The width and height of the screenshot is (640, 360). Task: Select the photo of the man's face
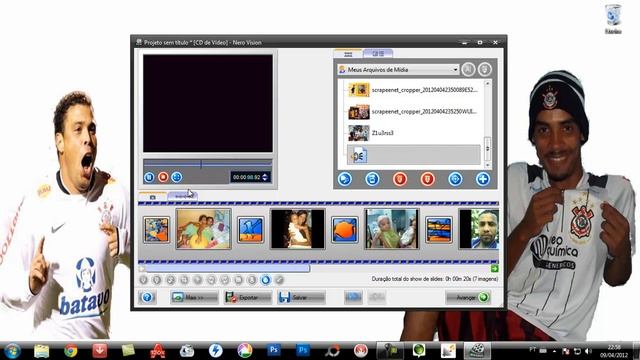[479, 229]
